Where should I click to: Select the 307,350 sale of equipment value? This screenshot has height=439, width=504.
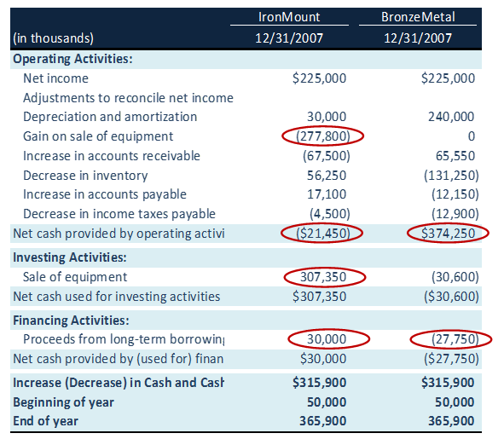pos(323,277)
